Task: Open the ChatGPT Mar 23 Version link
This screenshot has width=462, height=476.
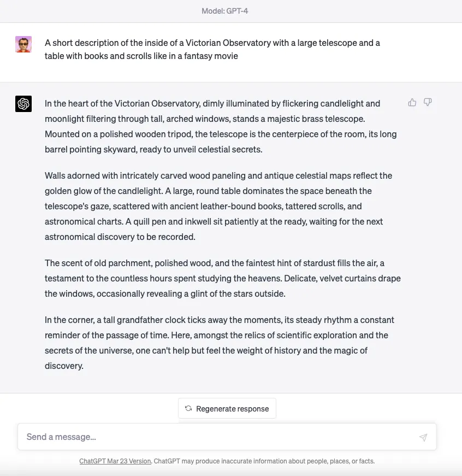Action: coord(115,461)
